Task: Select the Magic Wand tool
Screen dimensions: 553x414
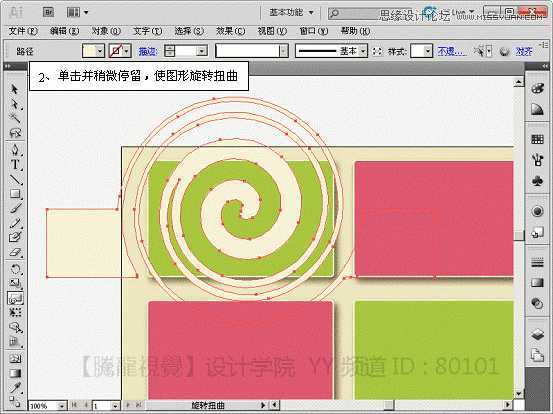Action: pyautogui.click(x=14, y=118)
